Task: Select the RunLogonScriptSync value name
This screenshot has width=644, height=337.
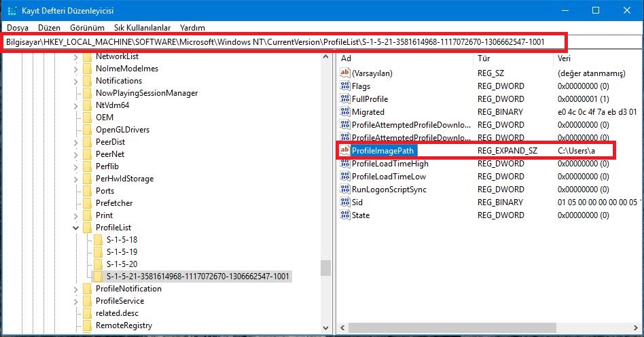Action: click(x=389, y=190)
